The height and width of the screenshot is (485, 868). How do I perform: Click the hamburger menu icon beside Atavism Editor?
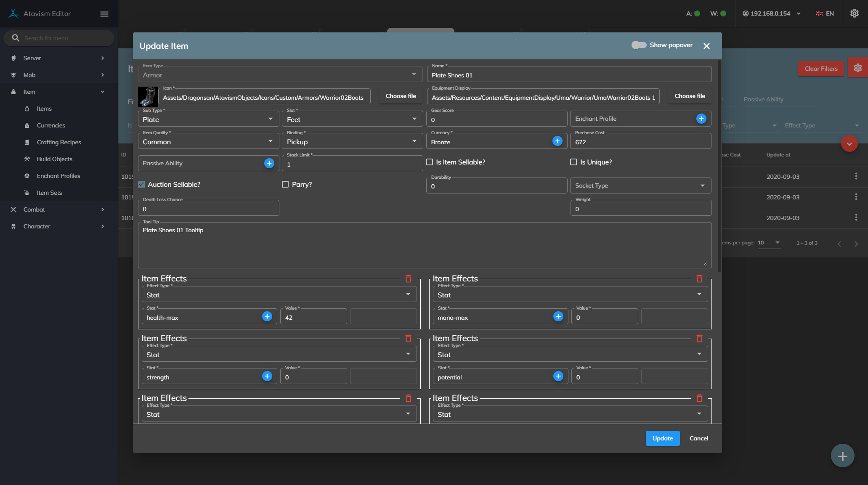(x=104, y=14)
